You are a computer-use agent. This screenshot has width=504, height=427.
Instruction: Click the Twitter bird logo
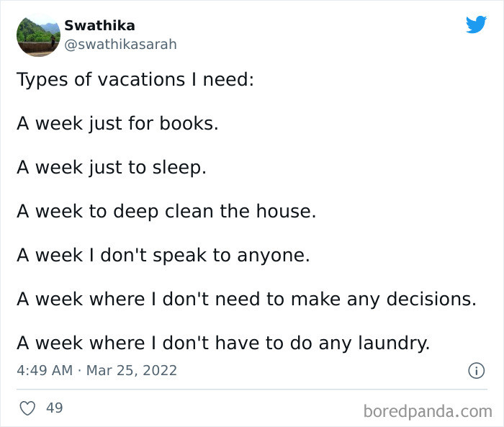pyautogui.click(x=476, y=24)
